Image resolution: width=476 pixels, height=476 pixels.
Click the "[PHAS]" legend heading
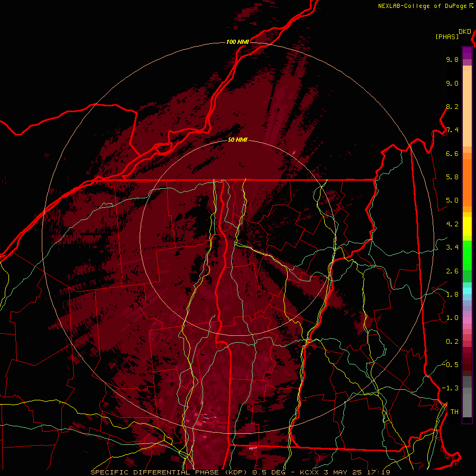click(447, 36)
